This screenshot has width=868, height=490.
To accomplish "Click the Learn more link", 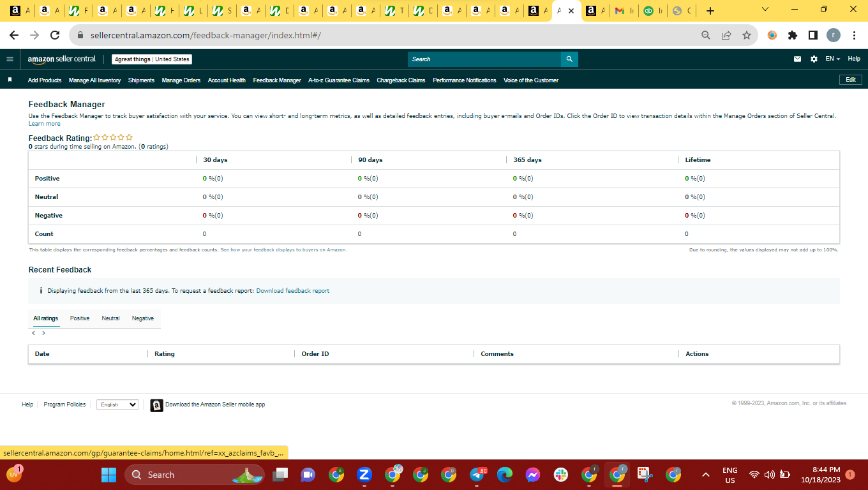I will pyautogui.click(x=45, y=124).
